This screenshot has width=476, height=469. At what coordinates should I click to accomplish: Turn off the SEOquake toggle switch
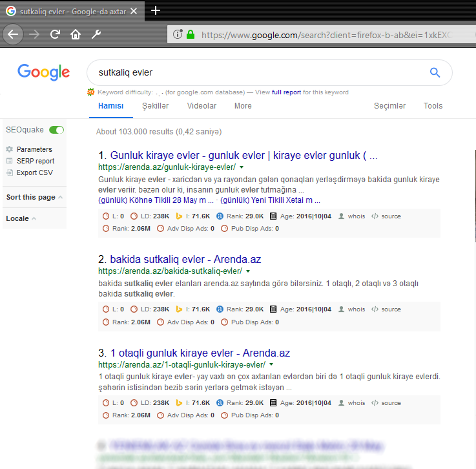click(x=57, y=130)
